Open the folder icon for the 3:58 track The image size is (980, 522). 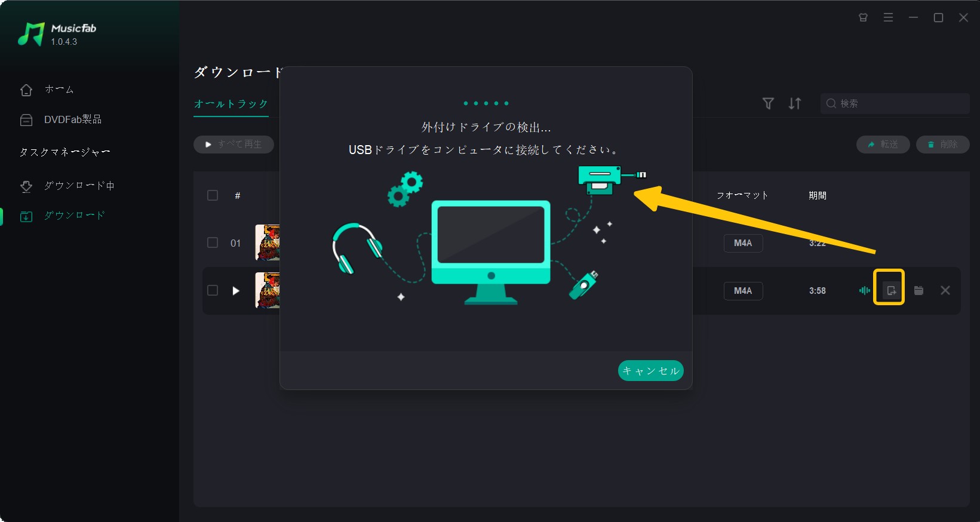click(918, 290)
